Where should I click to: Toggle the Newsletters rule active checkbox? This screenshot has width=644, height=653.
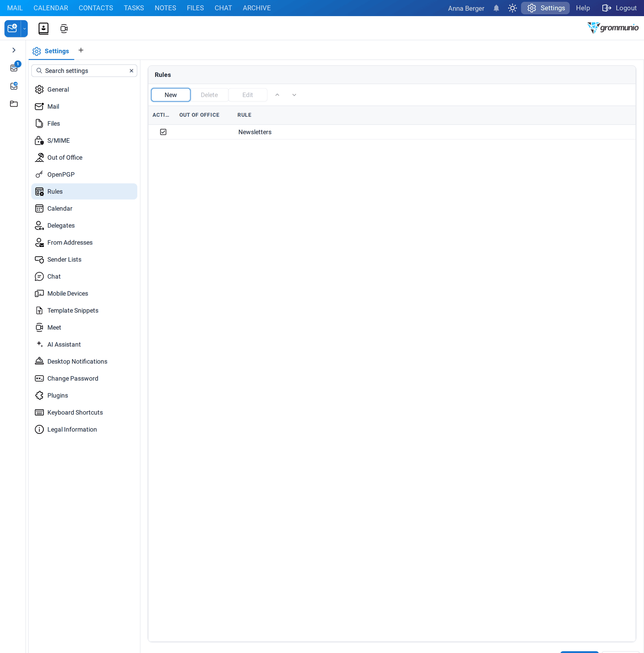point(163,132)
